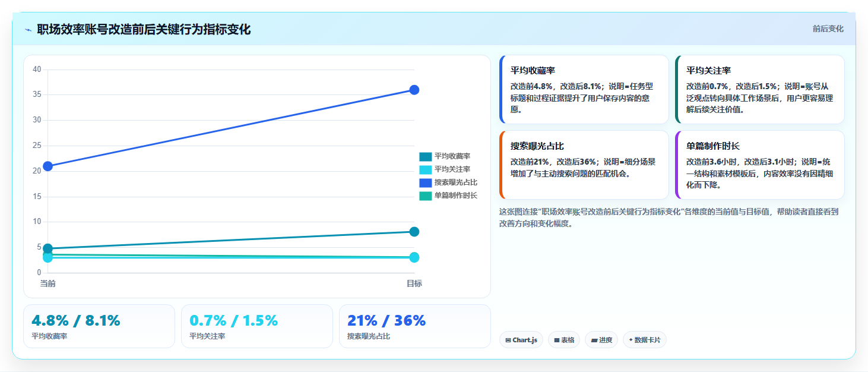The height and width of the screenshot is (372, 868).
Task: Click 平均关注率 legend label
Action: coord(452,169)
